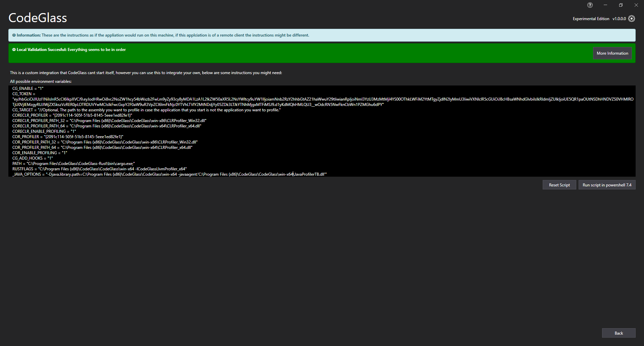Restore down the CodeGlass window
The width and height of the screenshot is (644, 346).
pos(621,5)
